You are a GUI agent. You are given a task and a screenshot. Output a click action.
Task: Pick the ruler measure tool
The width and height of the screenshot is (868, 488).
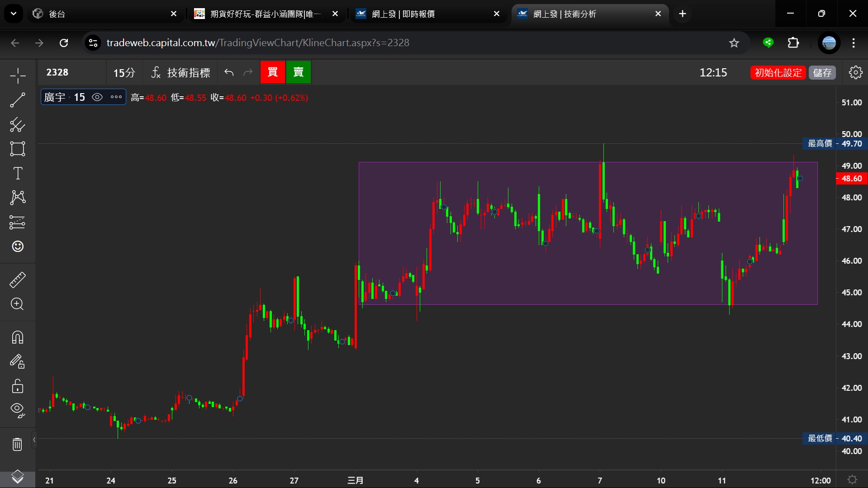click(x=18, y=280)
